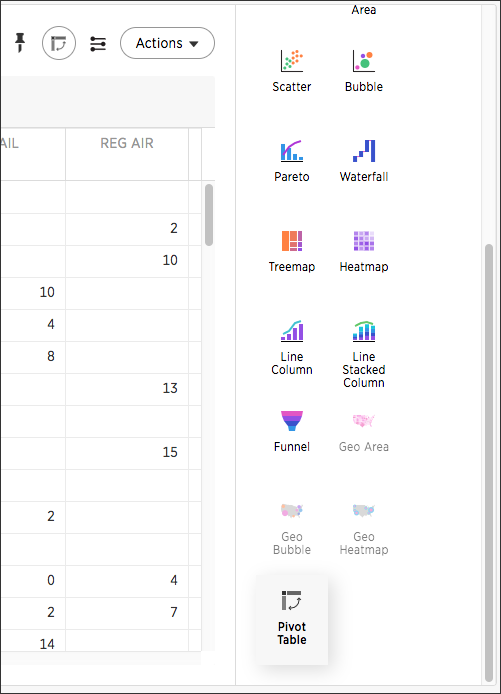Pick the Pareto chart type
Image resolution: width=501 pixels, height=694 pixels.
point(292,161)
